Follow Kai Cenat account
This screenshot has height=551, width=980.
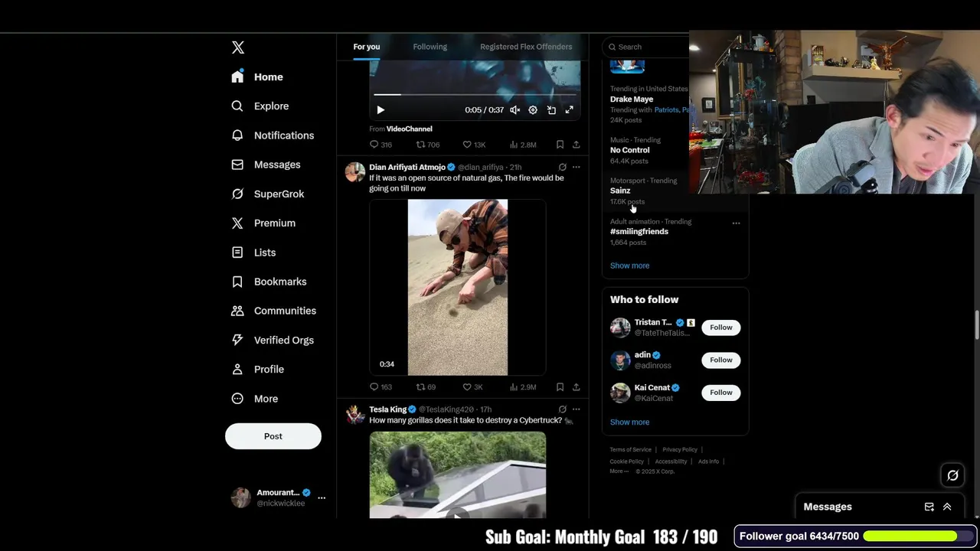721,393
